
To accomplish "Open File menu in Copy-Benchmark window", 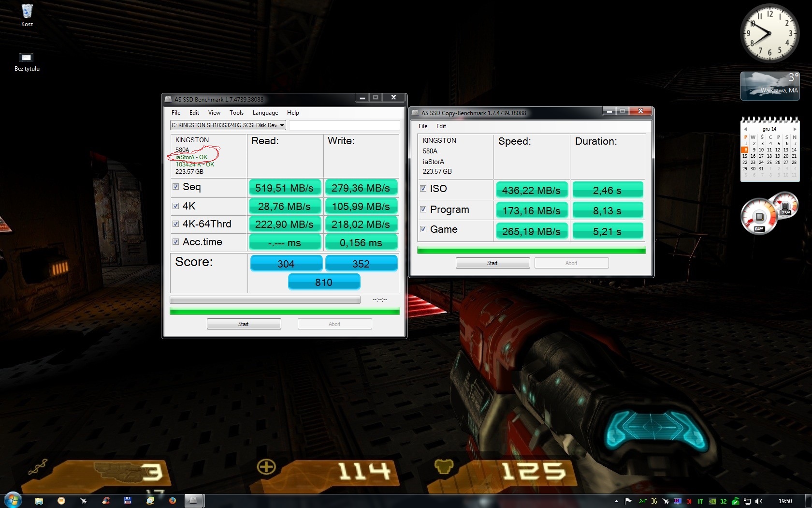I will click(423, 126).
